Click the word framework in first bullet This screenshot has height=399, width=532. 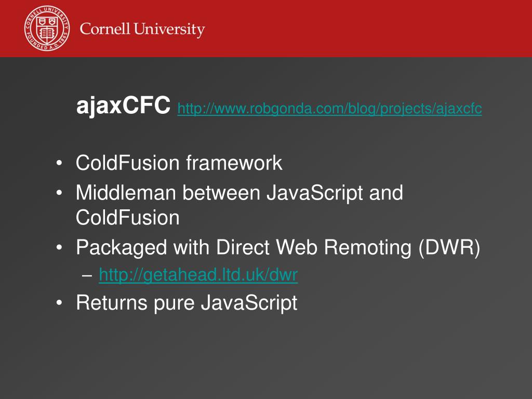[x=234, y=163]
